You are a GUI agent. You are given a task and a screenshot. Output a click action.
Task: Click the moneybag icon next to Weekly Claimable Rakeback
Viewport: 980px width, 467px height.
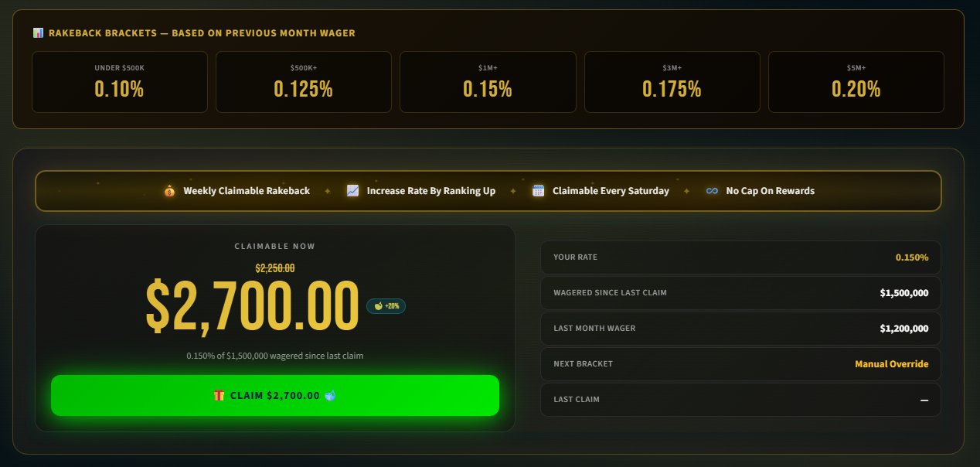(169, 190)
